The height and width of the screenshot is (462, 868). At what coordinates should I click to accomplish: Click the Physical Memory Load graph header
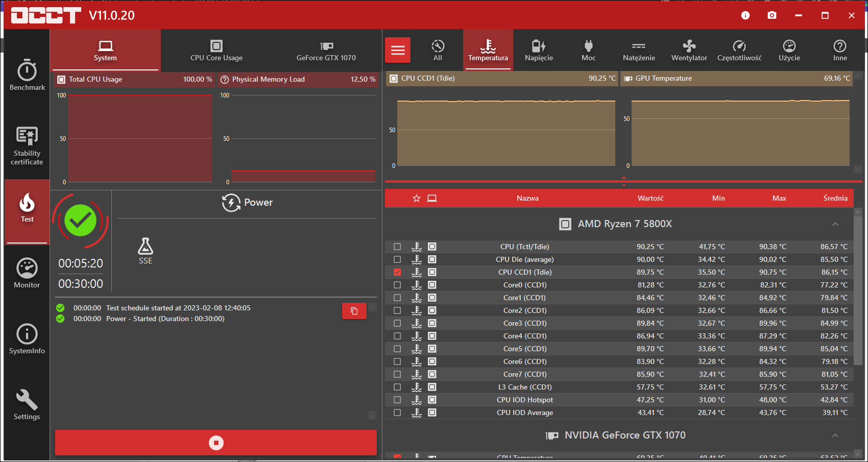298,80
